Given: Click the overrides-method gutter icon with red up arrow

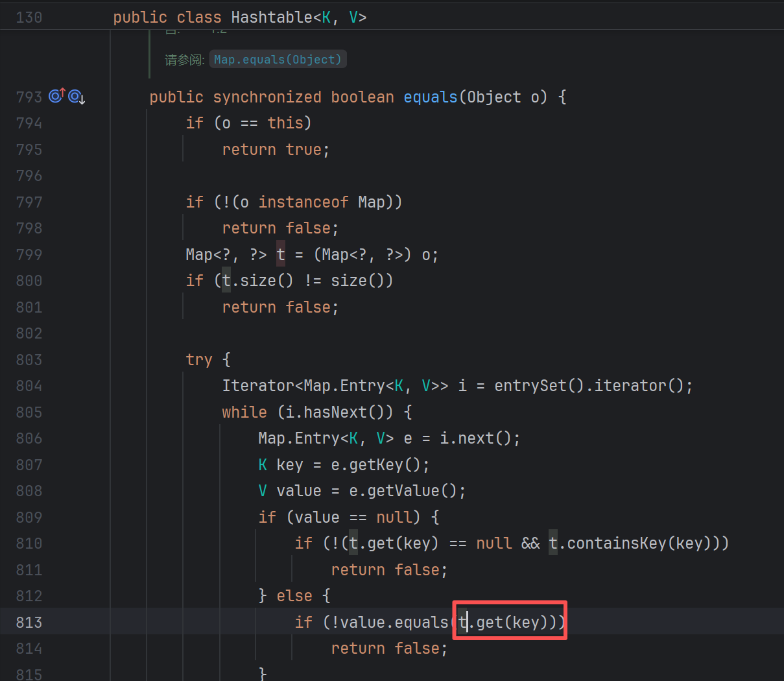Looking at the screenshot, I should 57,97.
